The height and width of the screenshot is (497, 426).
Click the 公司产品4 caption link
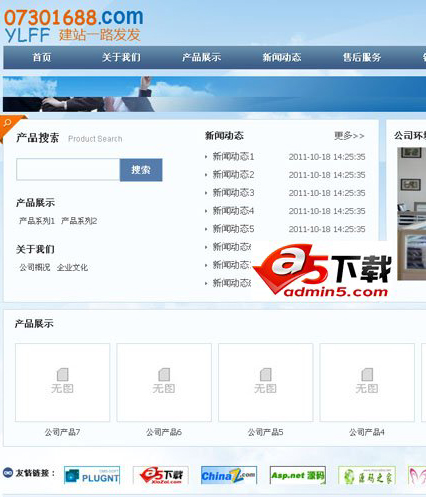coord(367,432)
